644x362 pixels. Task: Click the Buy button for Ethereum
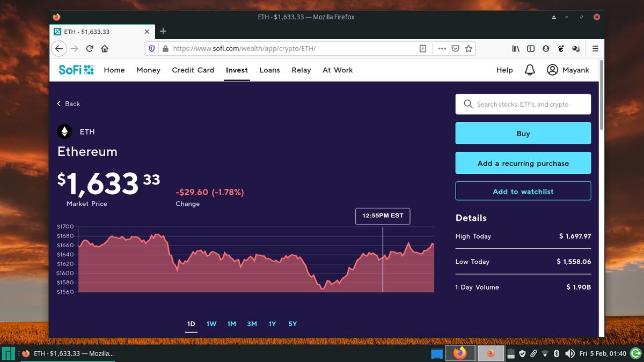tap(523, 133)
